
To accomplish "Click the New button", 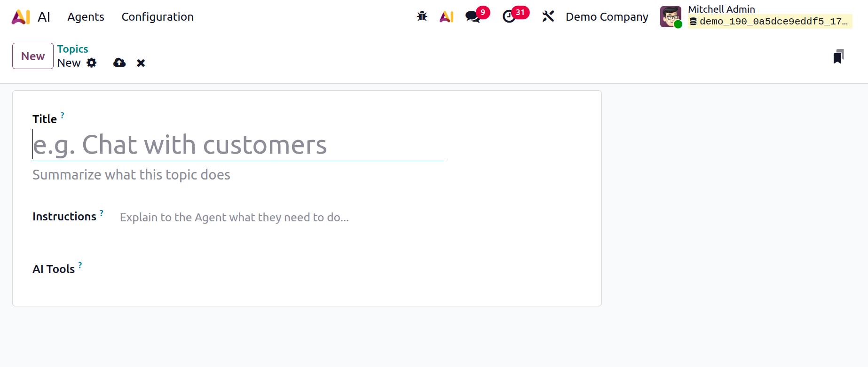I will click(x=33, y=56).
